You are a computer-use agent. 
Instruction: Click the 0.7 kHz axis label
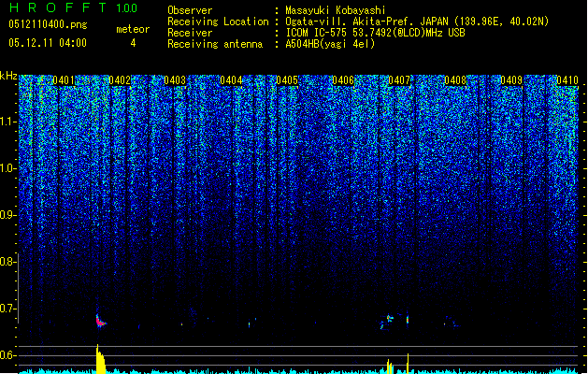7,309
